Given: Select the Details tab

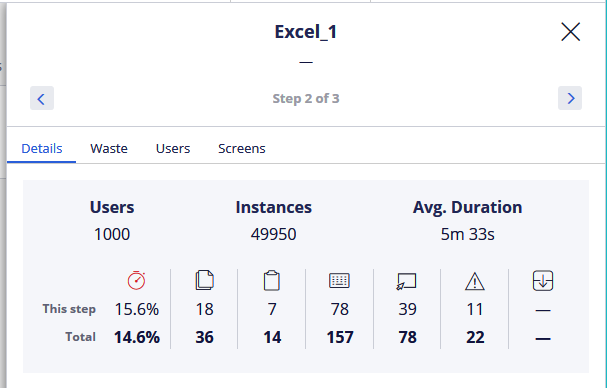Looking at the screenshot, I should pos(41,149).
